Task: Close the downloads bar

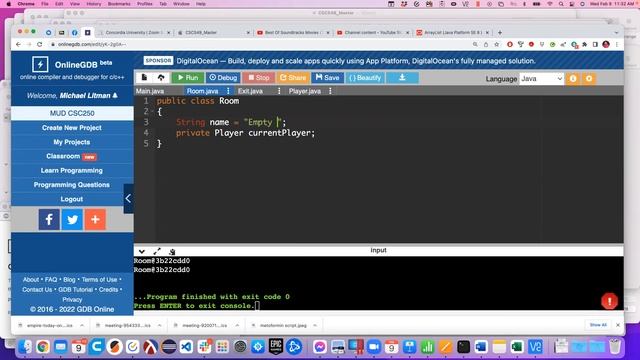Action: tap(618, 325)
